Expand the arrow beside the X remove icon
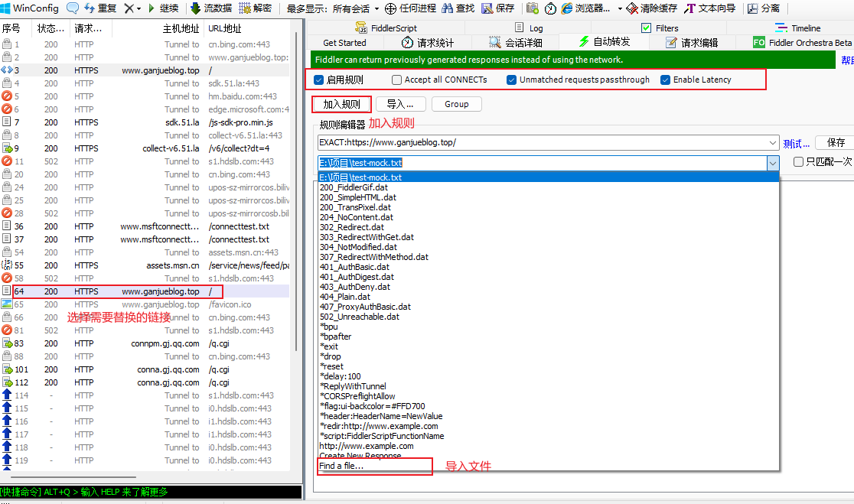Viewport: 854px width, 504px height. coord(139,8)
